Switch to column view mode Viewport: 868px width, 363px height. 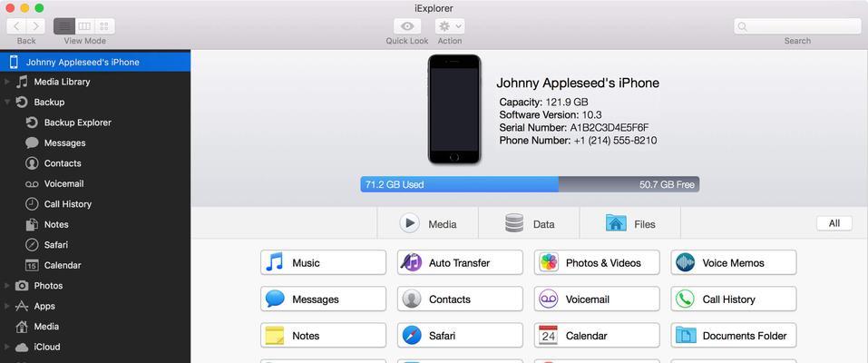84,26
